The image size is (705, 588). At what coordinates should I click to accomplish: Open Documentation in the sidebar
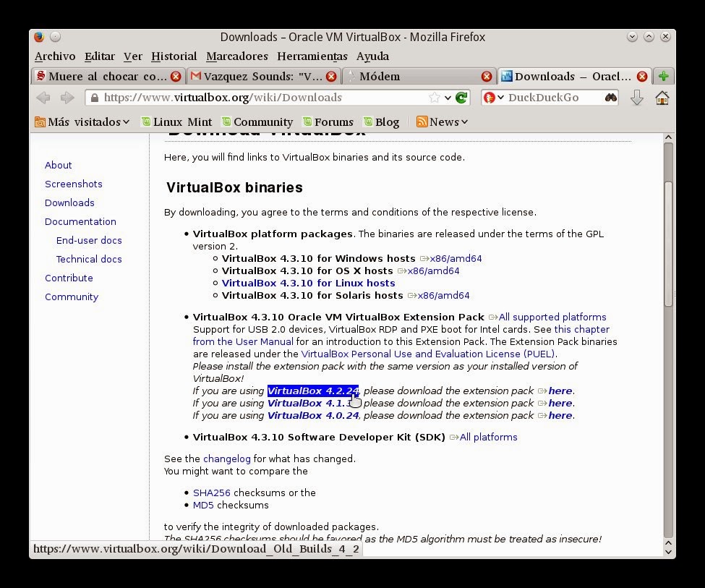[80, 222]
